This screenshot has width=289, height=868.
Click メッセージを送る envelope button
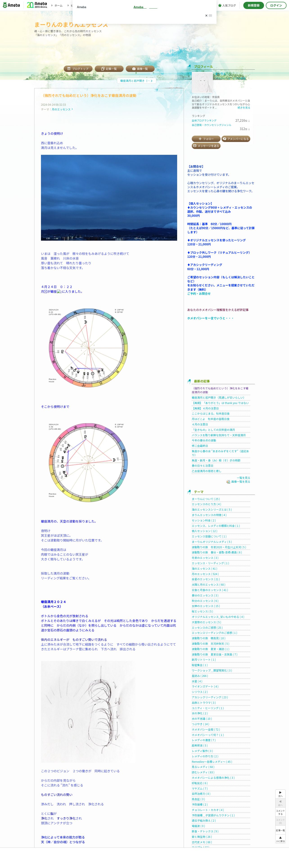(x=206, y=146)
